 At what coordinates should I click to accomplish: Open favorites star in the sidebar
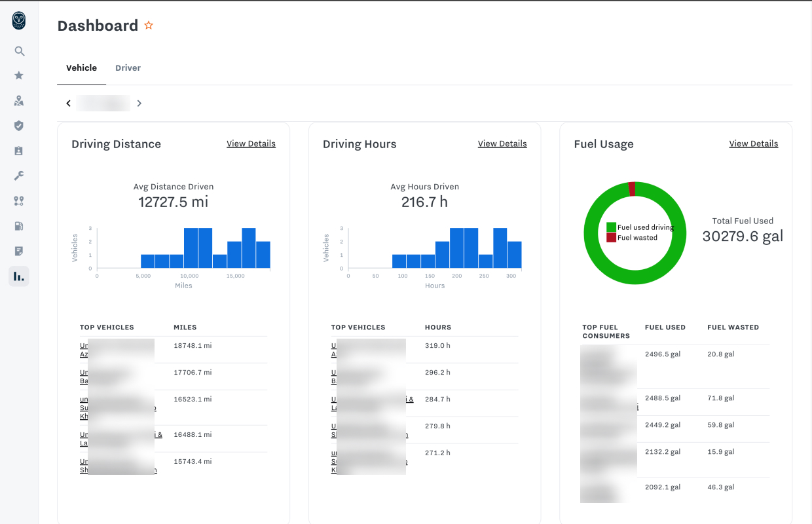(19, 76)
